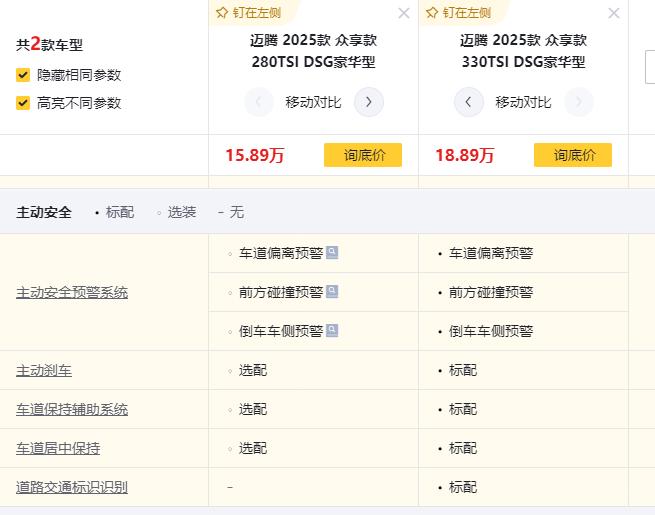
Task: Open the 主动安全预警系统 parameter link
Action: tap(72, 293)
